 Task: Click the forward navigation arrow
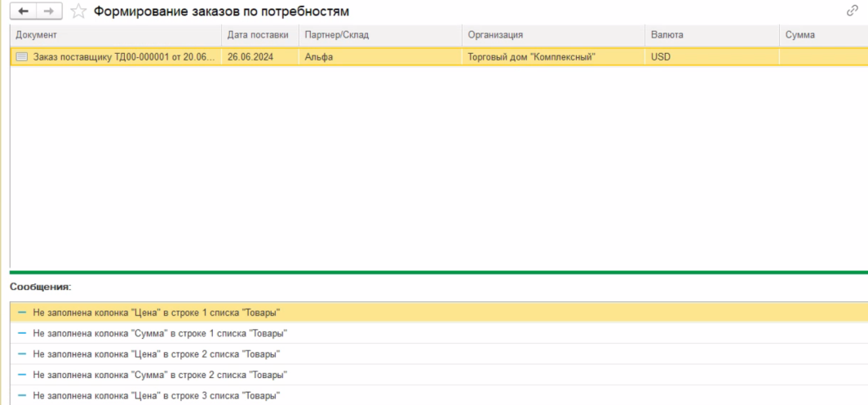[47, 11]
